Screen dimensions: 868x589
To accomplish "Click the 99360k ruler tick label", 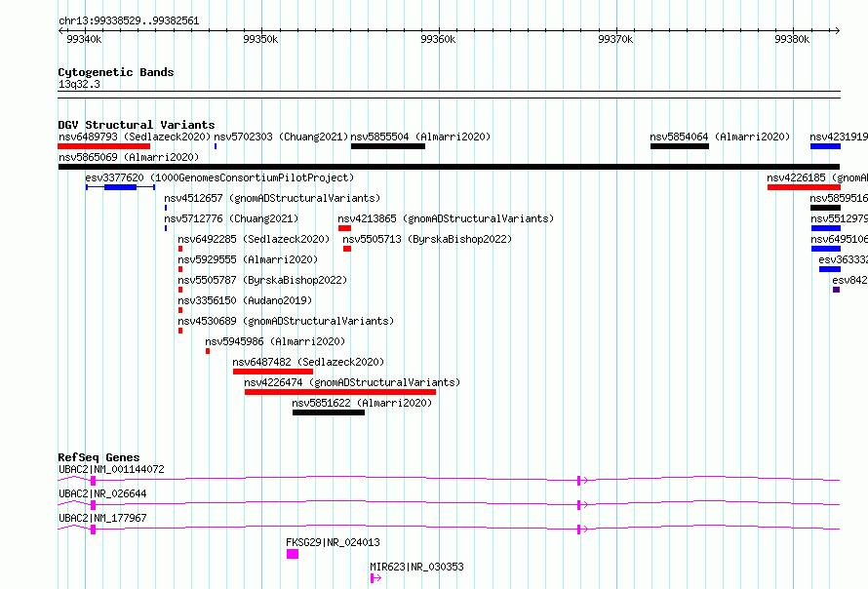I will 438,39.
